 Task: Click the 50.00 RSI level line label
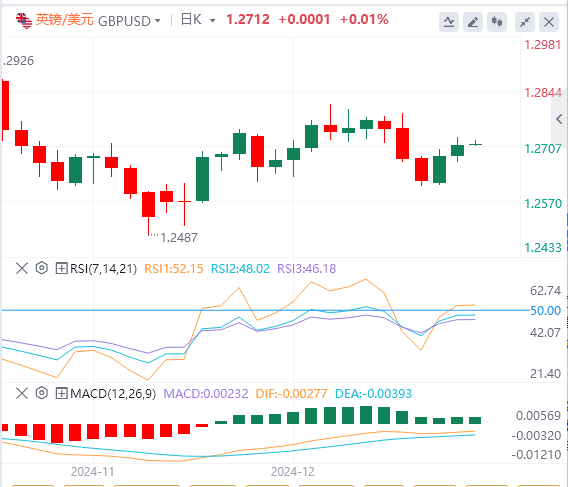545,311
